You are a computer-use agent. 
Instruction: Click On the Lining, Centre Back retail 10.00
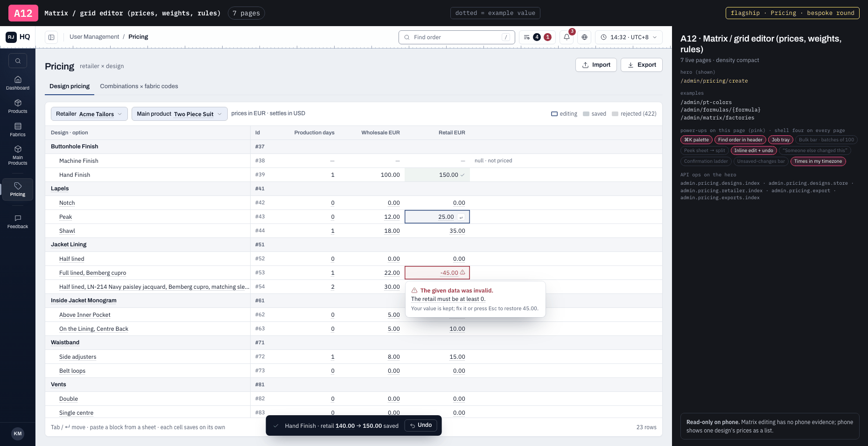point(457,329)
